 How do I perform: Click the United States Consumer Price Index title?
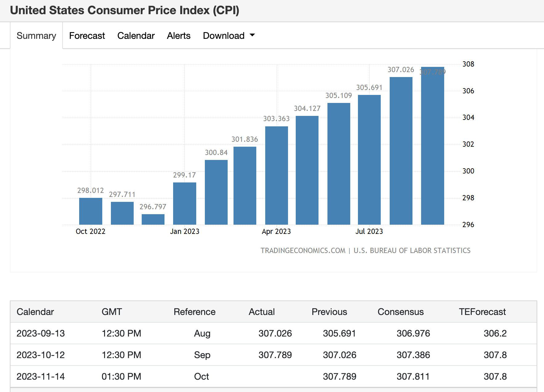coord(125,10)
